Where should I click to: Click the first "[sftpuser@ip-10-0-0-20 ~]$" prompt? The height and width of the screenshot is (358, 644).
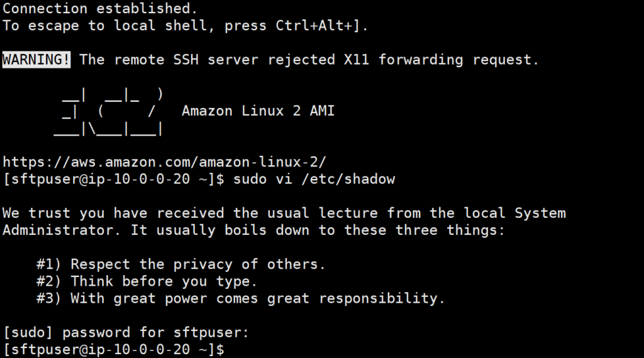point(113,179)
